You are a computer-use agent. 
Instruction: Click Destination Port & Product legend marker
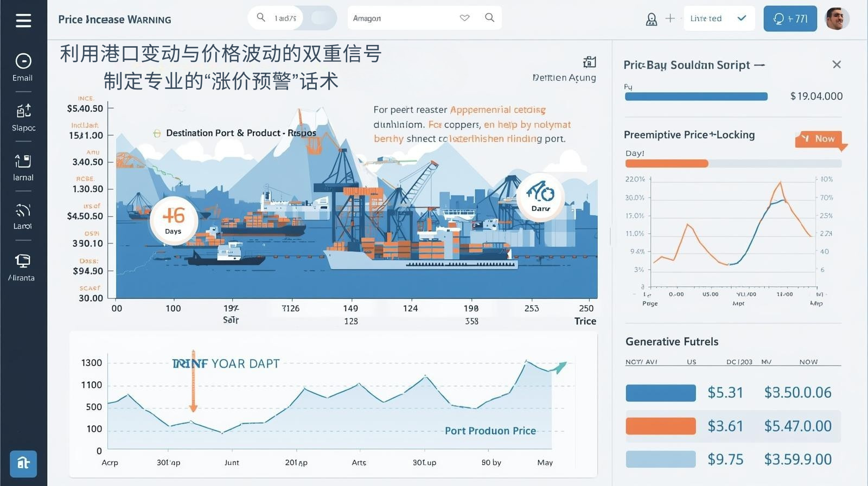[157, 133]
